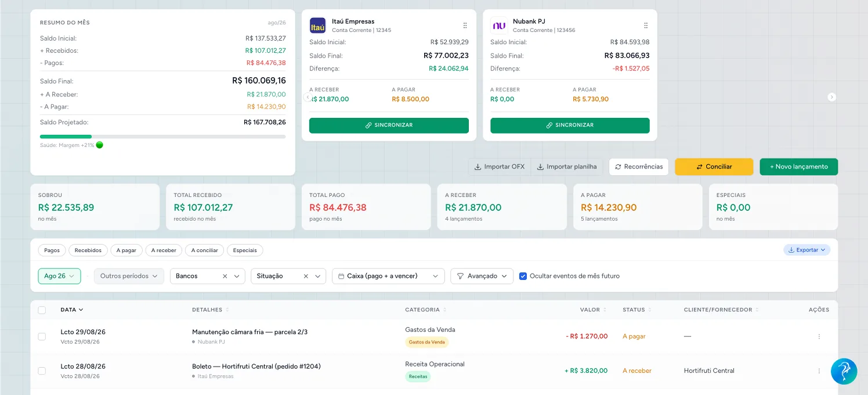
Task: Expand Outros períodos dropdown
Action: click(x=129, y=276)
